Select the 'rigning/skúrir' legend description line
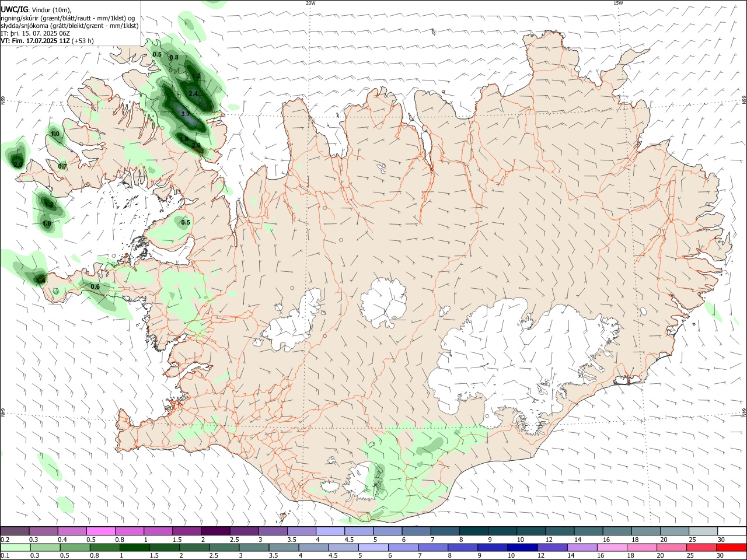The image size is (747, 560). pos(67,18)
